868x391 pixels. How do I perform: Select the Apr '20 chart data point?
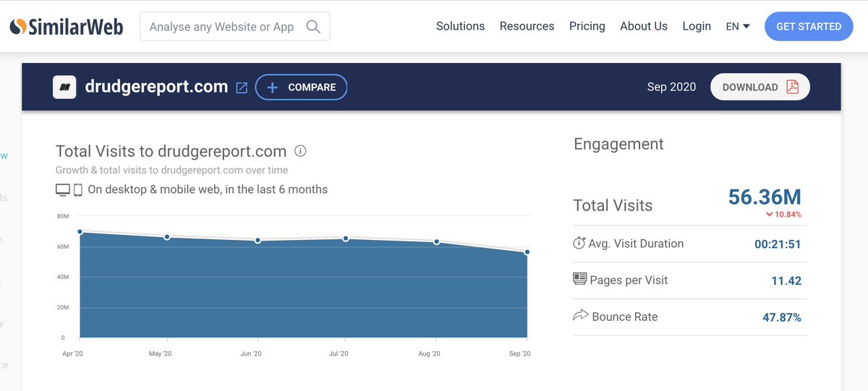tap(80, 232)
